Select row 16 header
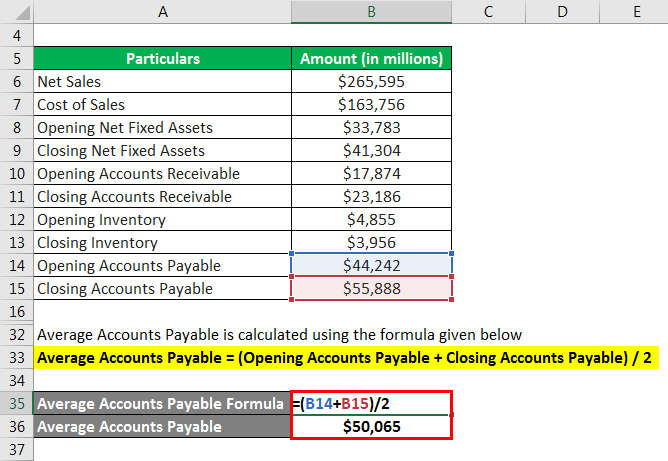Screen dimensions: 668x461 [17, 311]
